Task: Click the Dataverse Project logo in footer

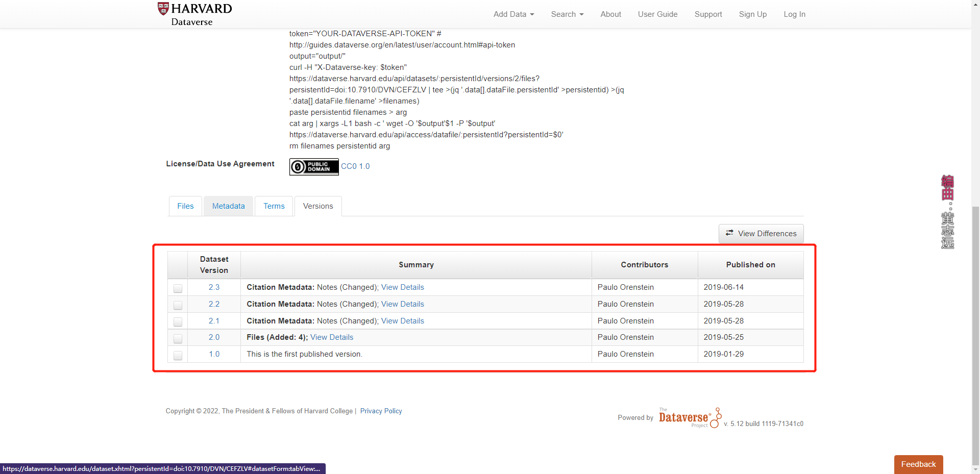Action: 690,418
